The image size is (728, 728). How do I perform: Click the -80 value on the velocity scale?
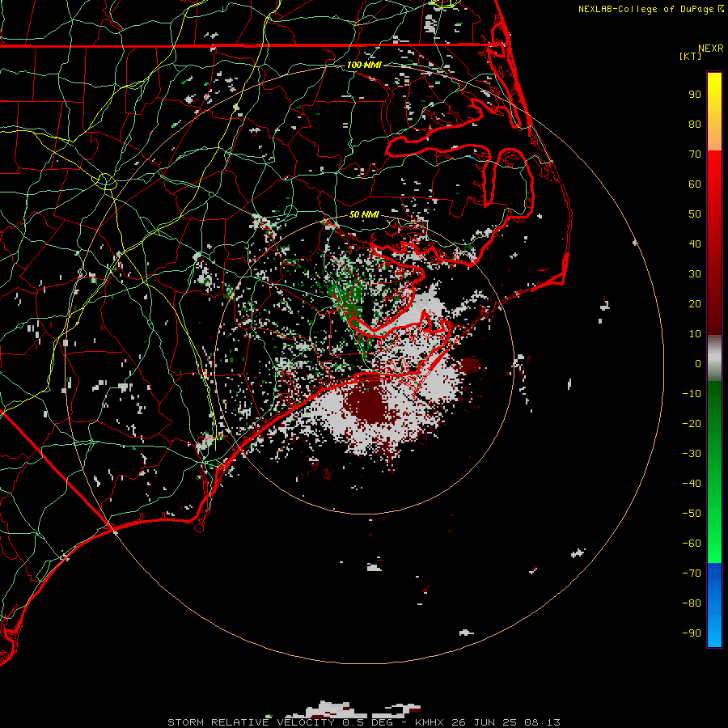[x=692, y=603]
